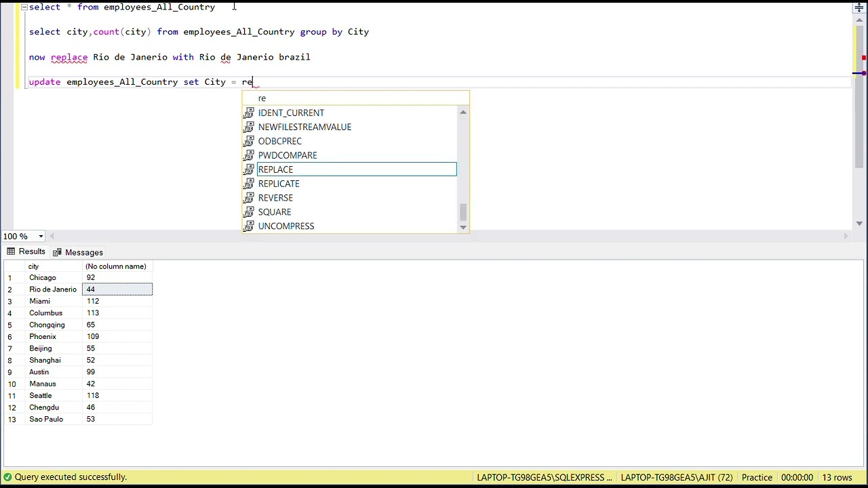Image resolution: width=868 pixels, height=488 pixels.
Task: Click the Practice database status entry
Action: point(757,478)
